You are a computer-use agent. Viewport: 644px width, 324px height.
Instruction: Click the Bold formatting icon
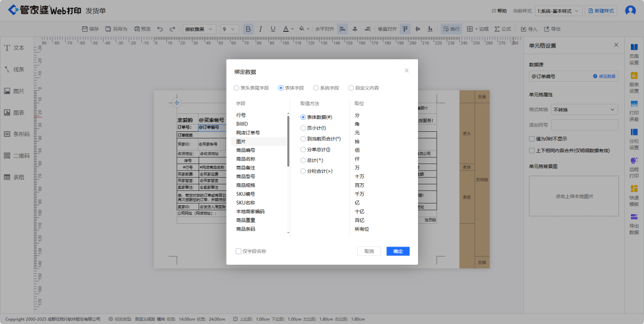coord(248,29)
